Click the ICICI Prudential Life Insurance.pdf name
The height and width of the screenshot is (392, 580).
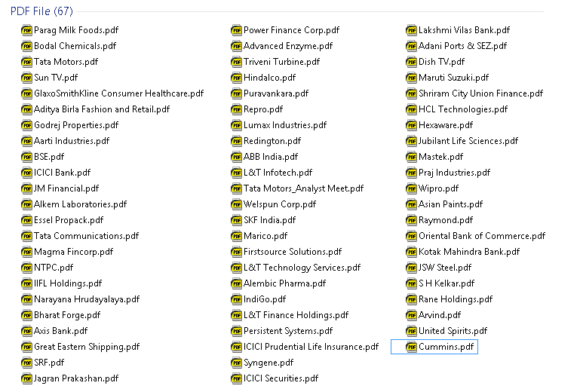[311, 347]
